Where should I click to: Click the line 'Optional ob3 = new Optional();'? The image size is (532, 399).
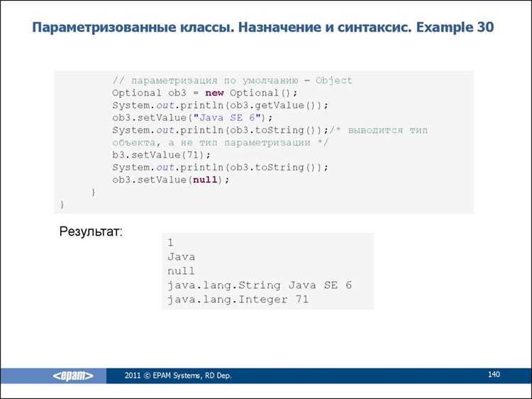pyautogui.click(x=204, y=93)
